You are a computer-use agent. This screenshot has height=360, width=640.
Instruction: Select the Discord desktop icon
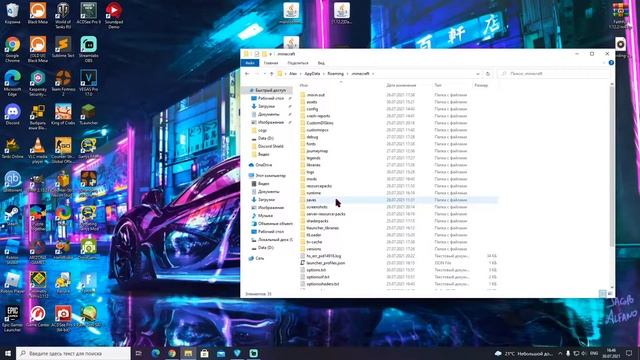pyautogui.click(x=12, y=114)
